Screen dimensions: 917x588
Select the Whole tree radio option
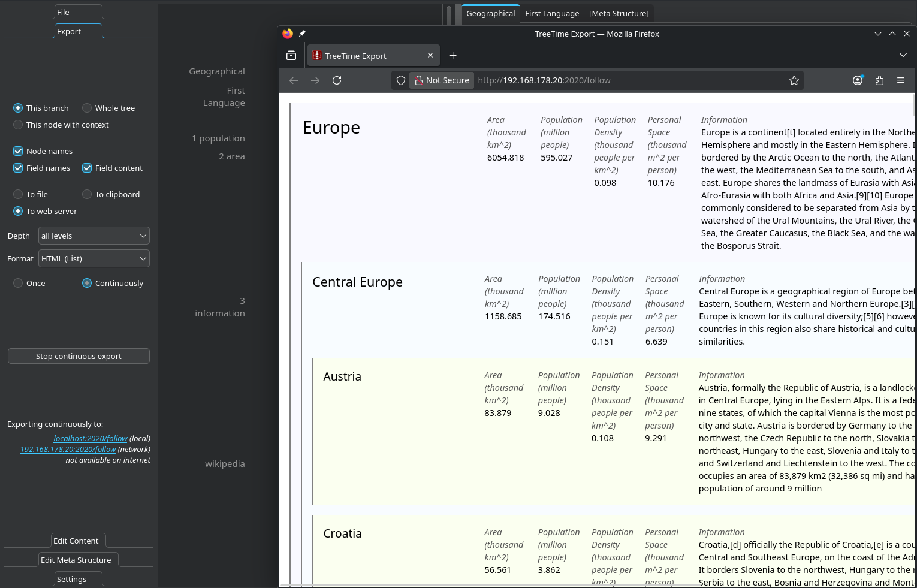point(88,108)
